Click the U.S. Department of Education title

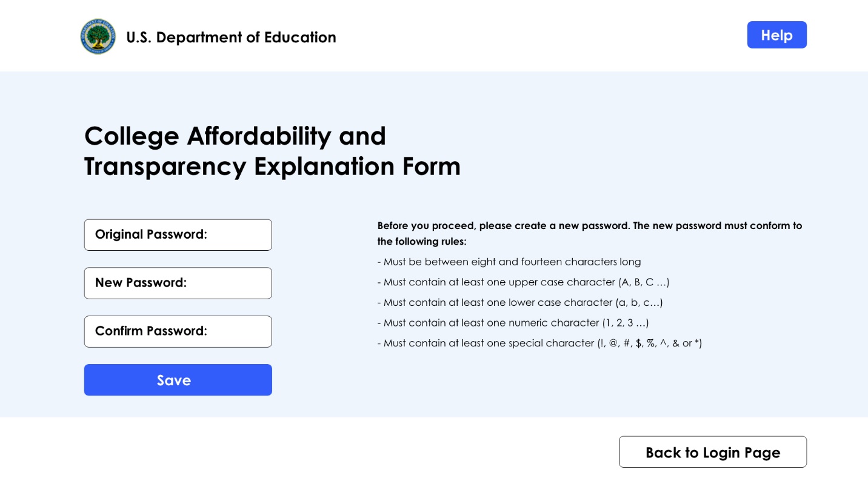(x=231, y=37)
